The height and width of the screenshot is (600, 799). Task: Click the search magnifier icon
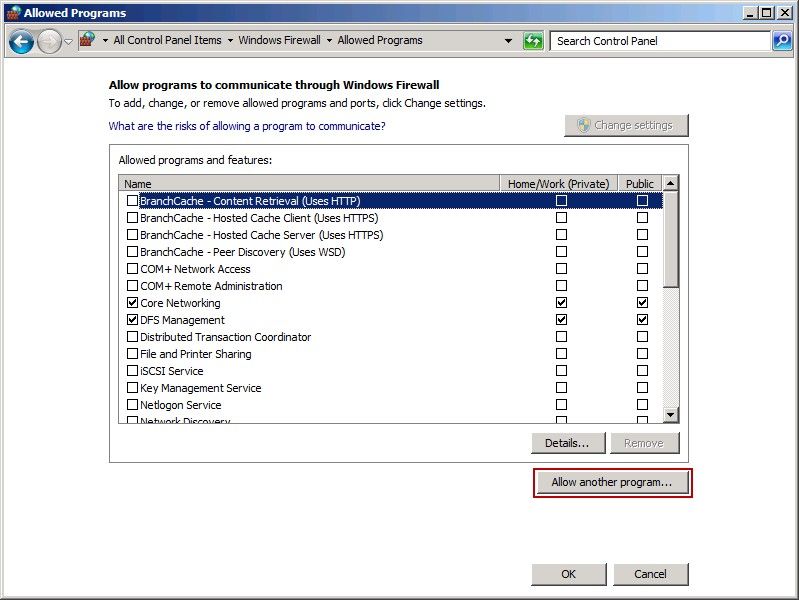(x=782, y=41)
